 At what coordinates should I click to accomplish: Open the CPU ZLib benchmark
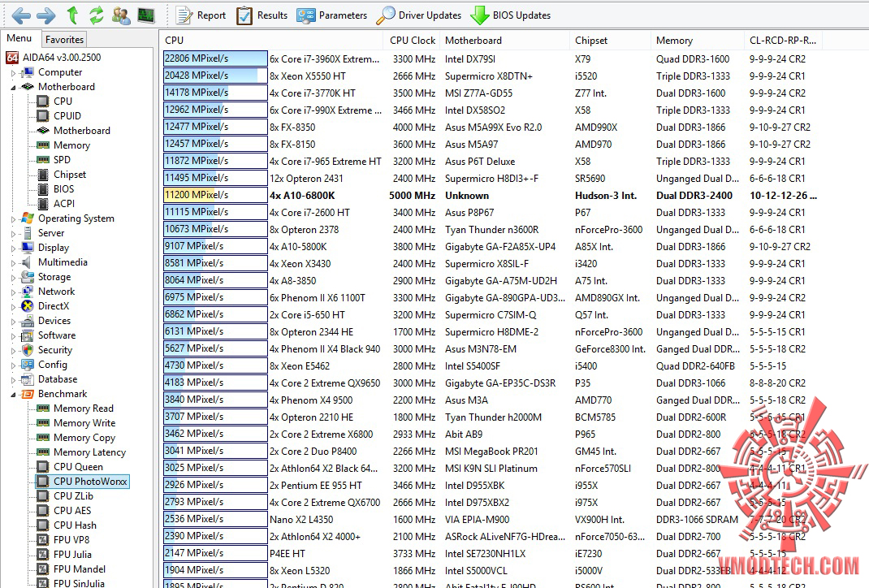[73, 496]
